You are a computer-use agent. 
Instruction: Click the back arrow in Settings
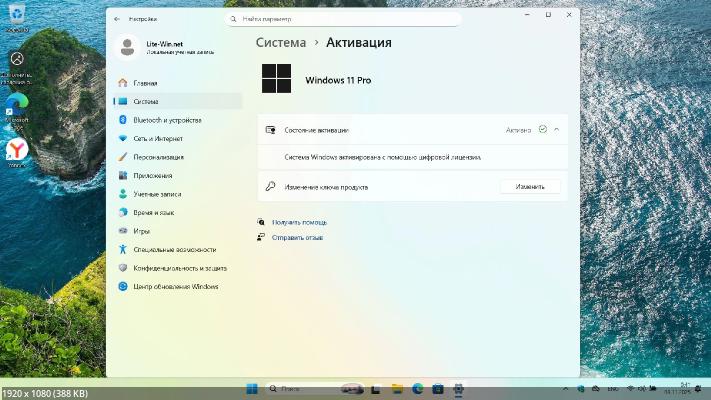tap(117, 18)
